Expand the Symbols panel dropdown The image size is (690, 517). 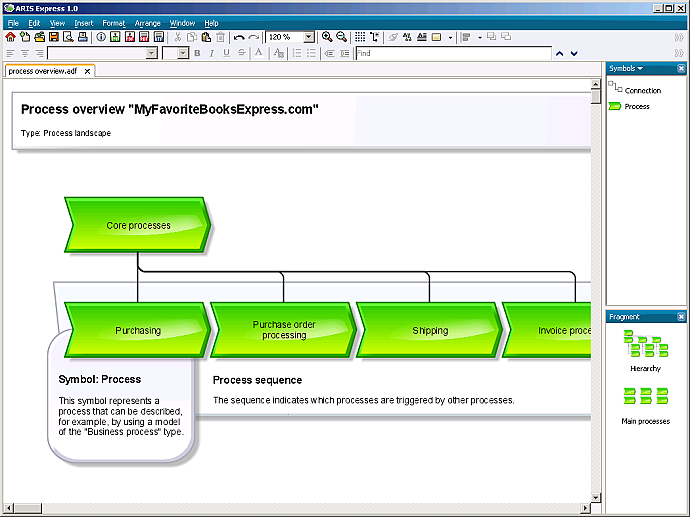pyautogui.click(x=640, y=68)
